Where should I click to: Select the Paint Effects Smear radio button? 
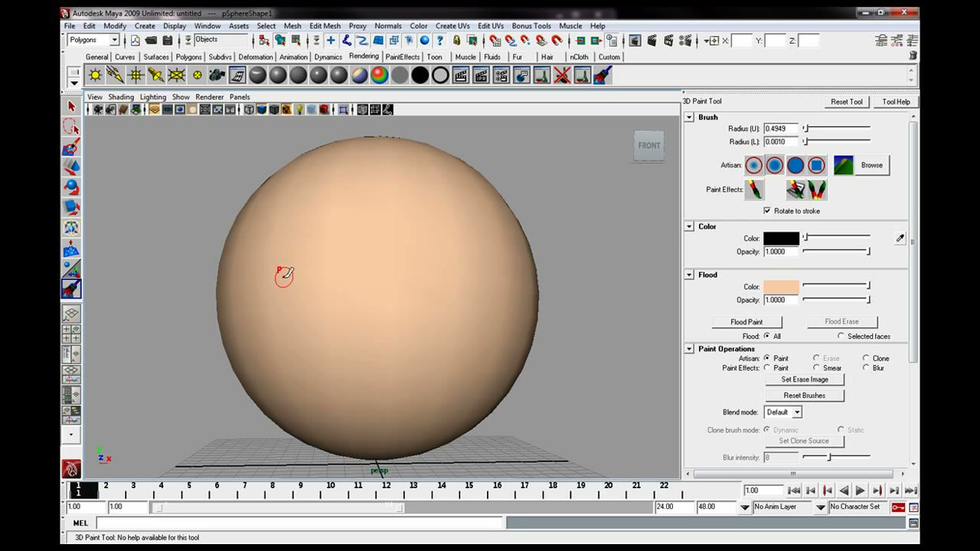coord(816,368)
